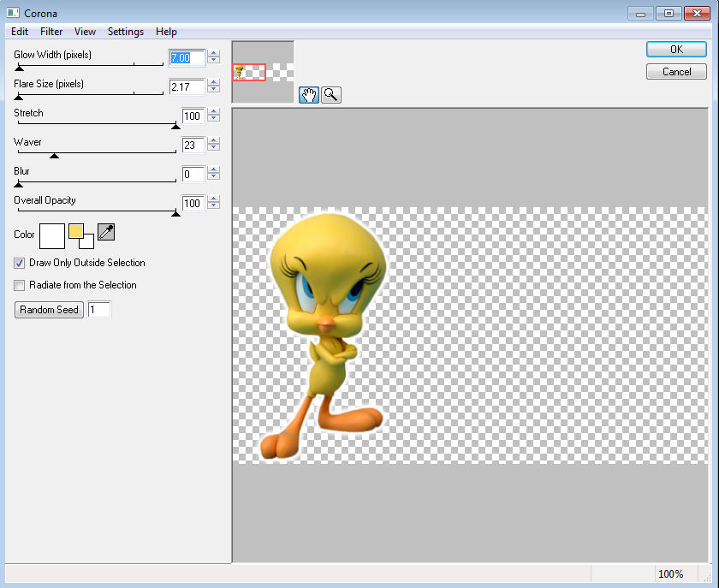Viewport: 719px width, 588px height.
Task: Pick the eyedropper color tool
Action: (x=106, y=231)
